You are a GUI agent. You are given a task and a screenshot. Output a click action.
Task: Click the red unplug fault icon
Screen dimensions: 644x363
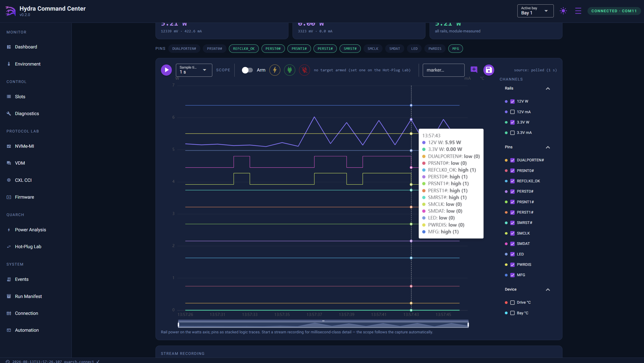[304, 70]
